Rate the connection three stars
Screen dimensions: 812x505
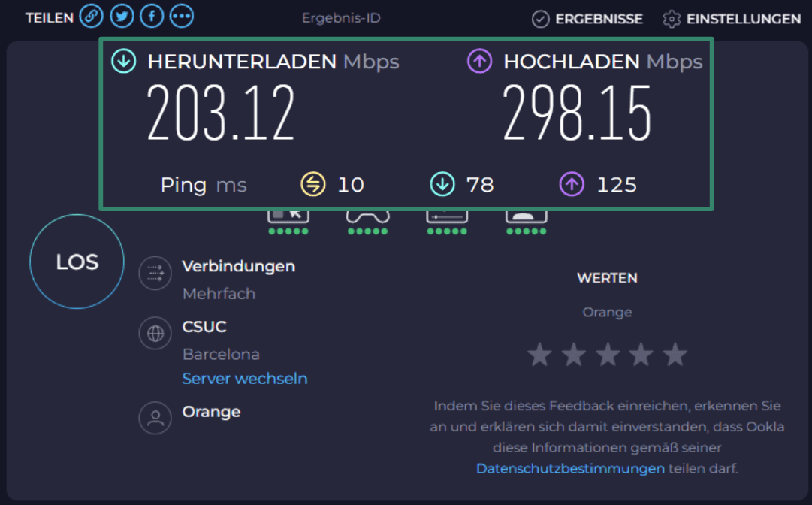coord(607,354)
